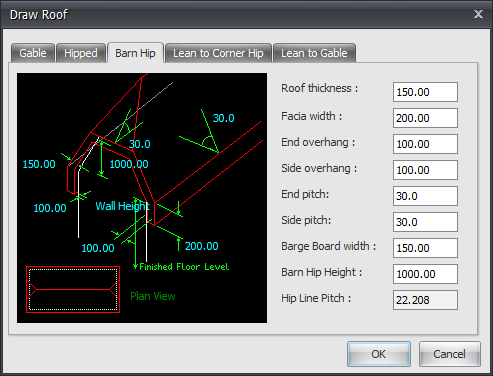Image resolution: width=493 pixels, height=376 pixels.
Task: Click the 'Barn Hip Height :' label
Action: [x=321, y=272]
